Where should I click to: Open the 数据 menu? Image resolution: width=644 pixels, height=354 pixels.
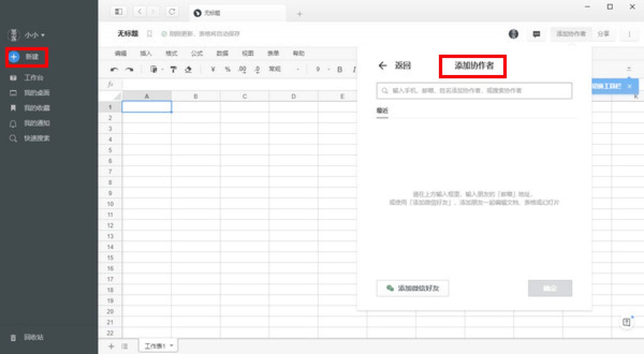[x=222, y=54]
